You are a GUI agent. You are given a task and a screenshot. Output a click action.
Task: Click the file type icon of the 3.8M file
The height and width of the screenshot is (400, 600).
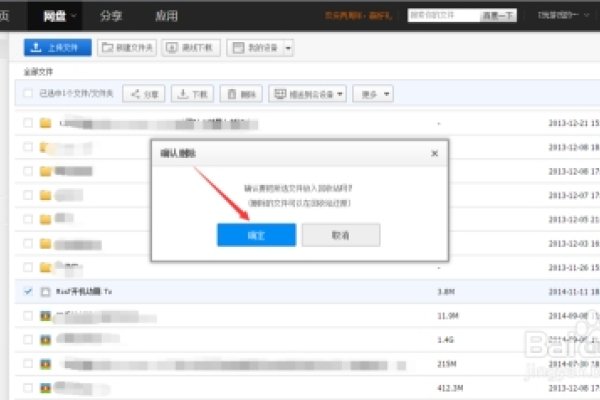(x=46, y=292)
